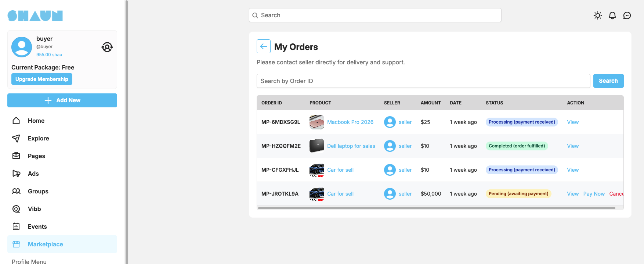Toggle the light/dark theme sun icon
The width and height of the screenshot is (644, 264).
(x=598, y=15)
